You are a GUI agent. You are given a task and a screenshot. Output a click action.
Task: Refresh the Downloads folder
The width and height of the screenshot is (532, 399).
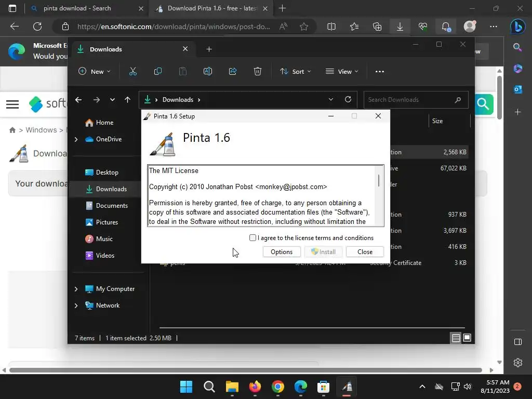click(x=348, y=99)
